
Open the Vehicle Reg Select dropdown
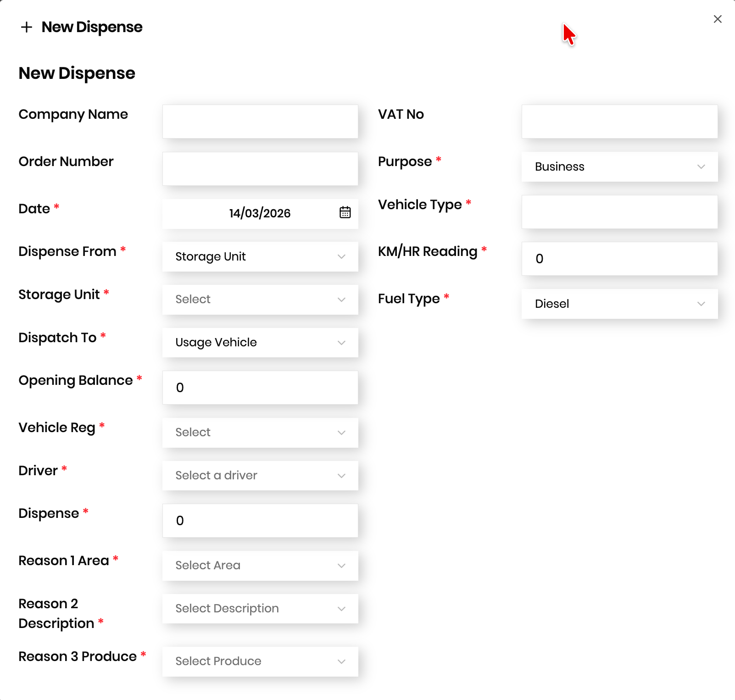[260, 433]
